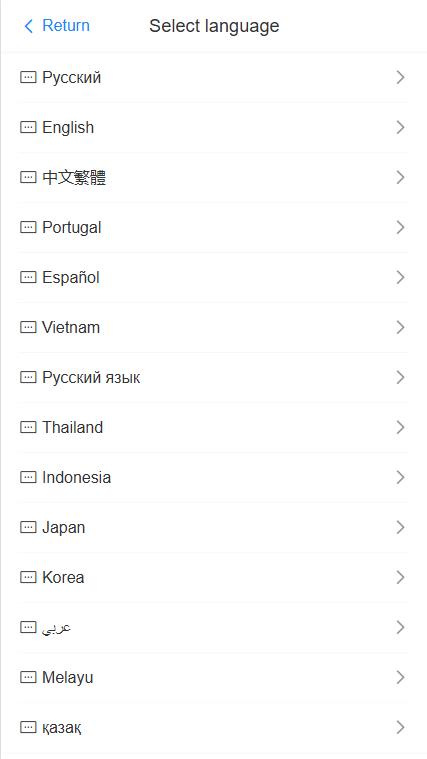
Task: Open the chevron arrow on the Portugal row
Action: point(400,228)
